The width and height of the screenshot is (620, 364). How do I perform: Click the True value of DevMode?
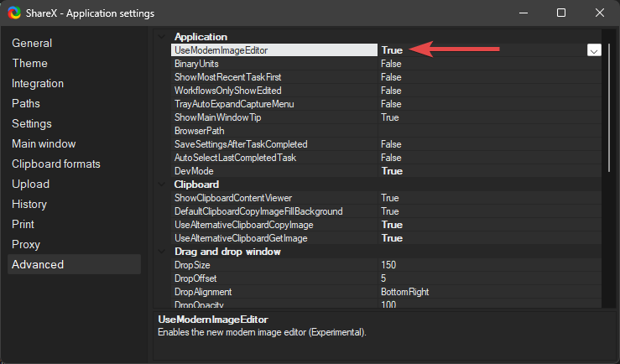point(392,171)
